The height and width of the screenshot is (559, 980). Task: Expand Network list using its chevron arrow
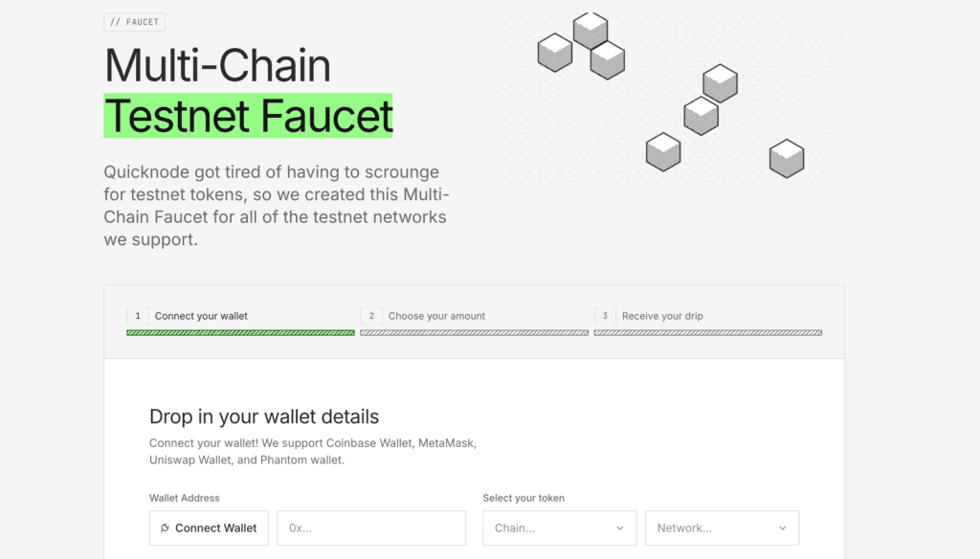click(x=783, y=528)
